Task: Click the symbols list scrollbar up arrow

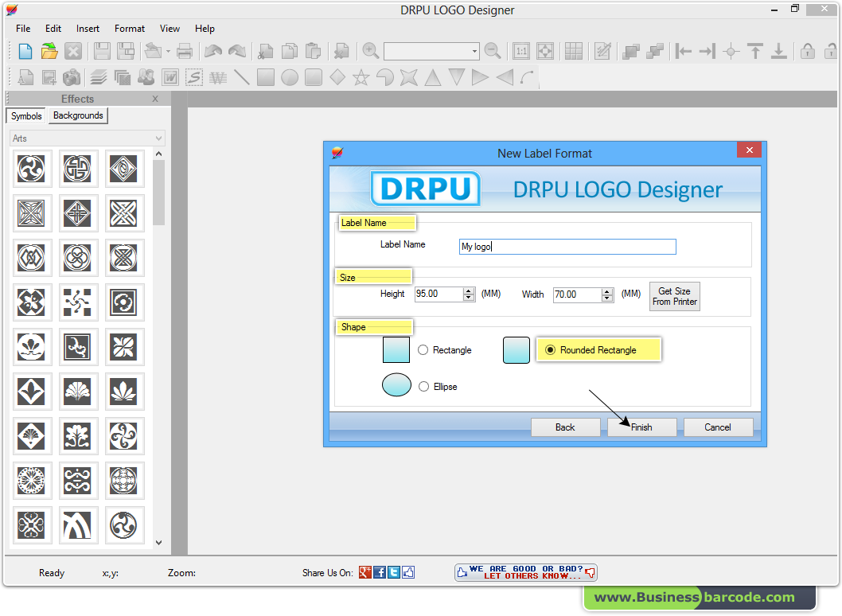Action: click(x=158, y=154)
